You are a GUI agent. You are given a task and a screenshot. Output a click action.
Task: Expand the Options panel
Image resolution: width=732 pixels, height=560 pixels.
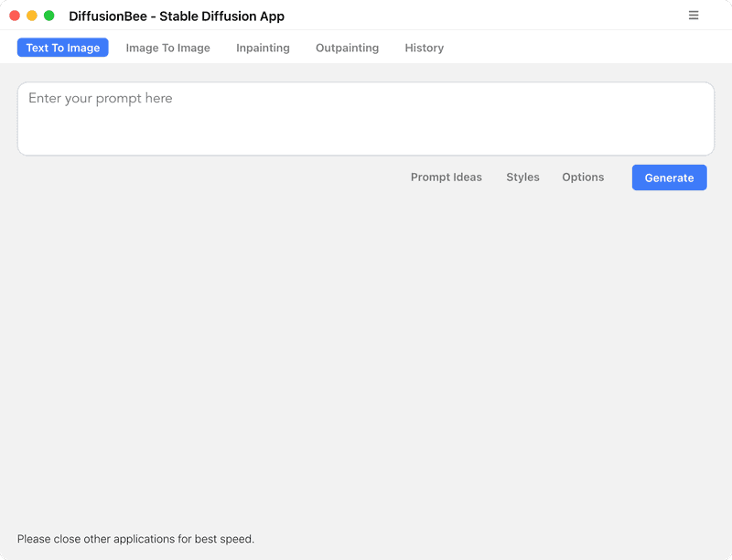tap(583, 178)
